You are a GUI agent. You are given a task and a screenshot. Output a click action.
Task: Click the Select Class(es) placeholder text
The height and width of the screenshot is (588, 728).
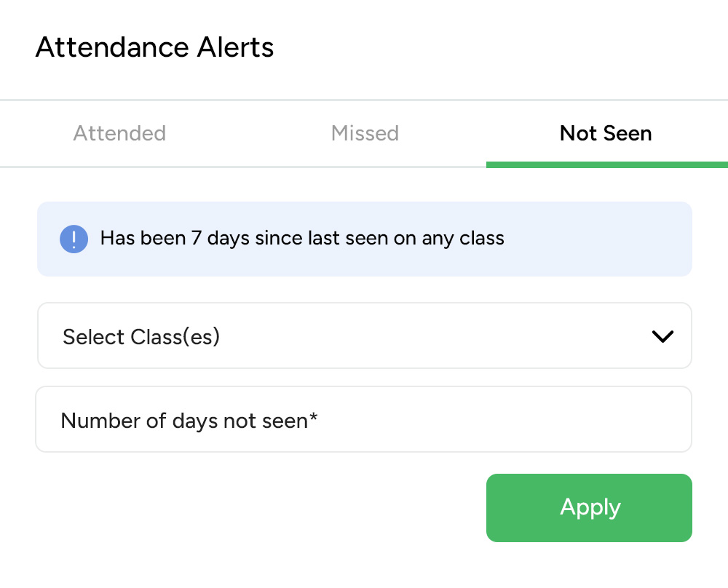click(x=141, y=337)
